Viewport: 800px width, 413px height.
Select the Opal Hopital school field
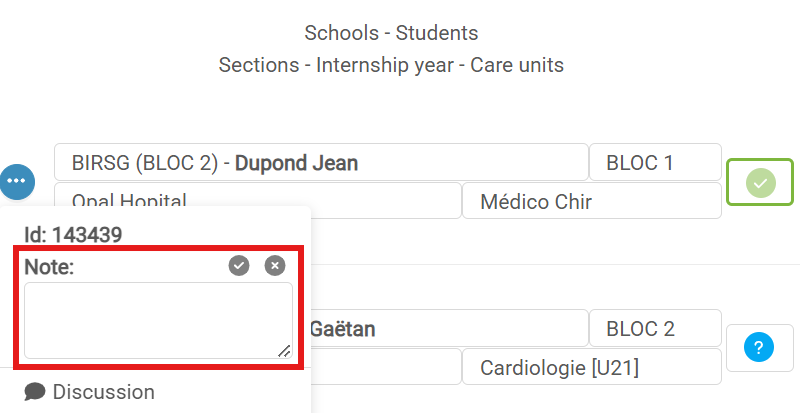pyautogui.click(x=258, y=201)
